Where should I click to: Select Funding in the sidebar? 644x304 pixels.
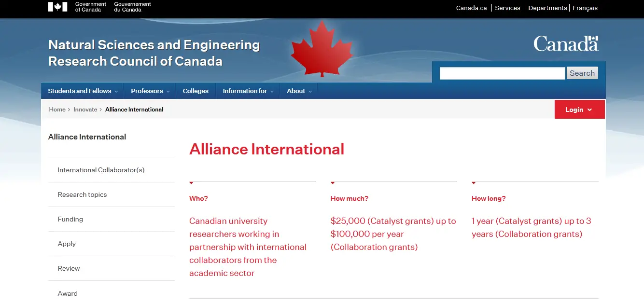[x=70, y=219]
